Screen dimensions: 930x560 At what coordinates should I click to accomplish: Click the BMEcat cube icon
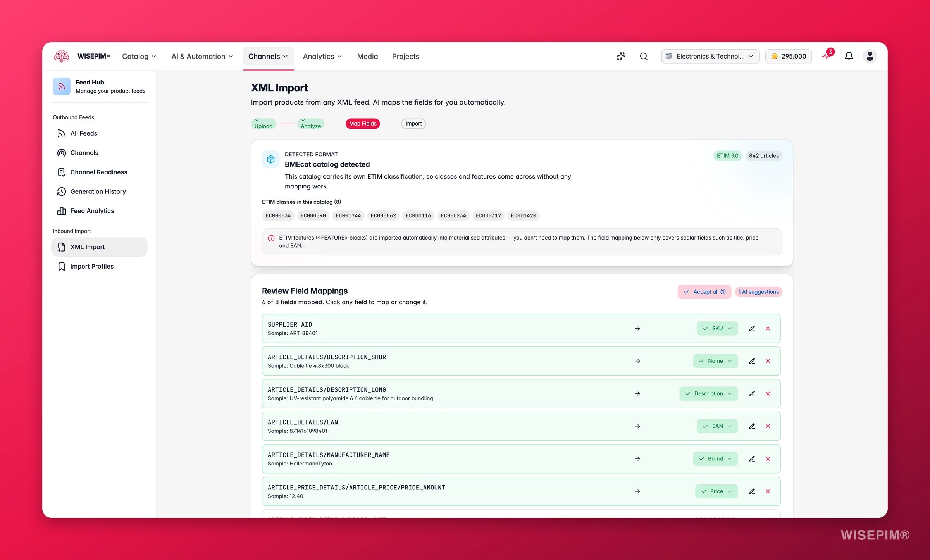[270, 159]
